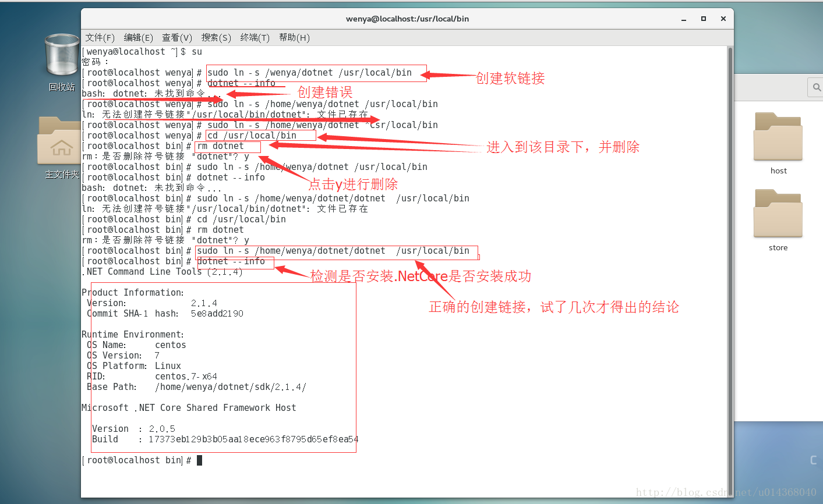Click the wenya@localhost title bar text
This screenshot has width=823, height=504.
(x=408, y=19)
